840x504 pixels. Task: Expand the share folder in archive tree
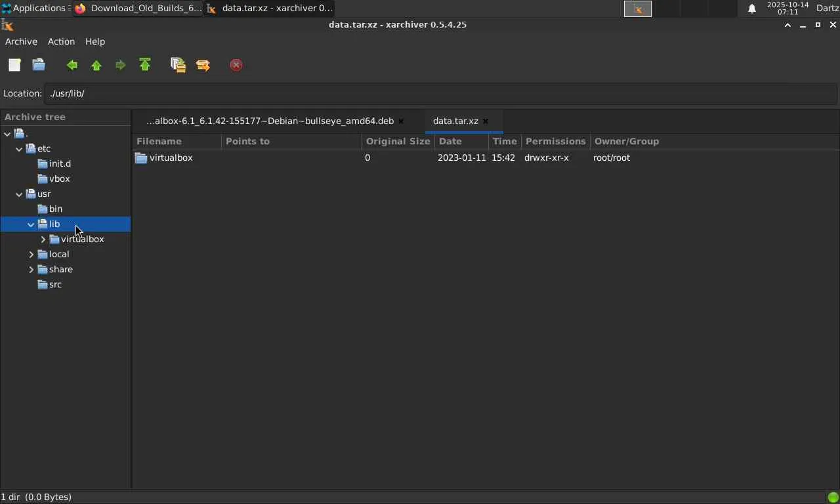pyautogui.click(x=31, y=270)
